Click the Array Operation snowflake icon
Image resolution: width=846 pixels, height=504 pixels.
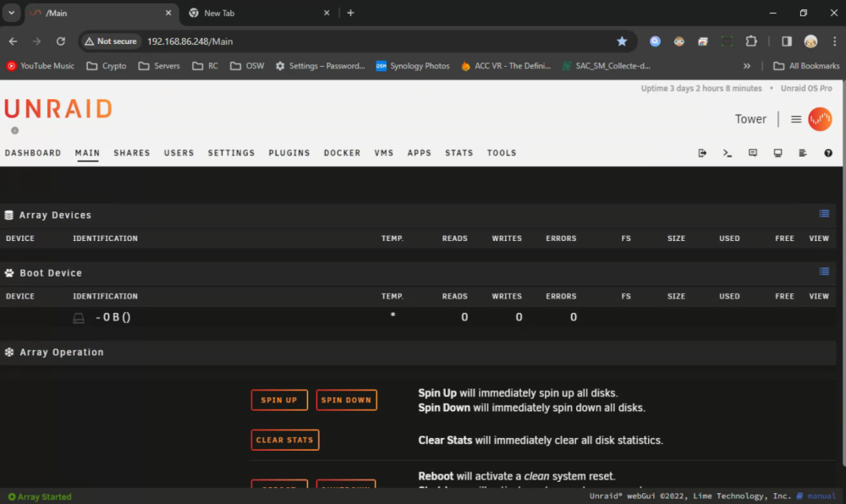(x=9, y=352)
